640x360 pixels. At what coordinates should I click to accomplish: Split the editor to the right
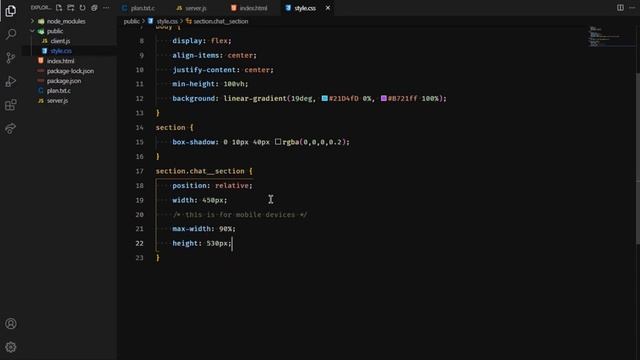pos(620,8)
